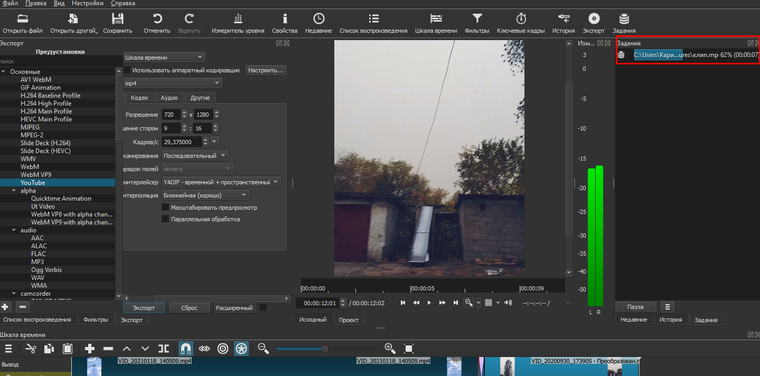Open the mp4 format dropdown

click(x=173, y=83)
